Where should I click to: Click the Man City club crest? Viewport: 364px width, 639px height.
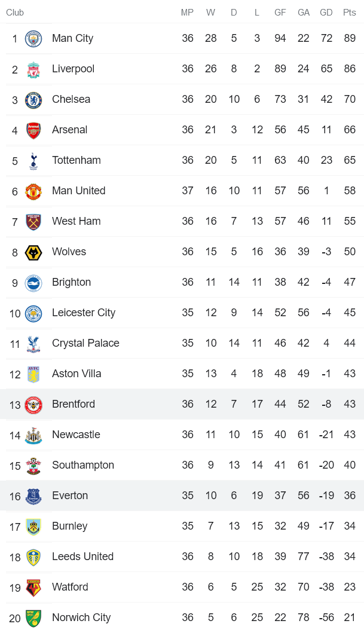(x=33, y=39)
